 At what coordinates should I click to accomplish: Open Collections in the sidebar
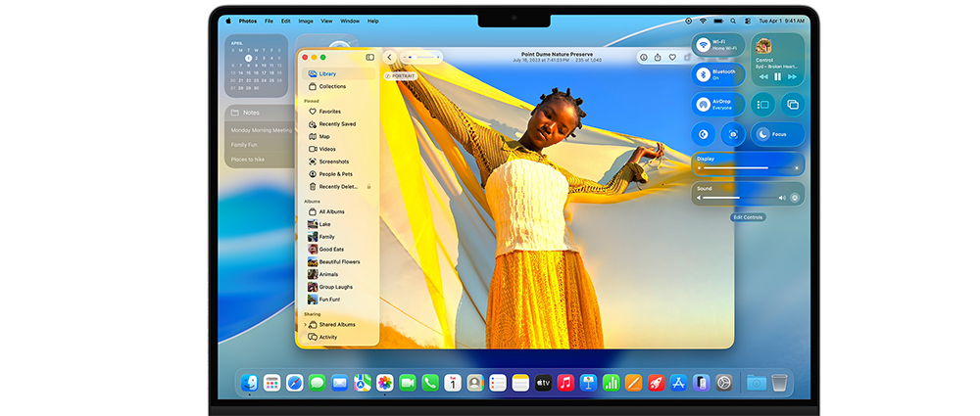pyautogui.click(x=339, y=86)
